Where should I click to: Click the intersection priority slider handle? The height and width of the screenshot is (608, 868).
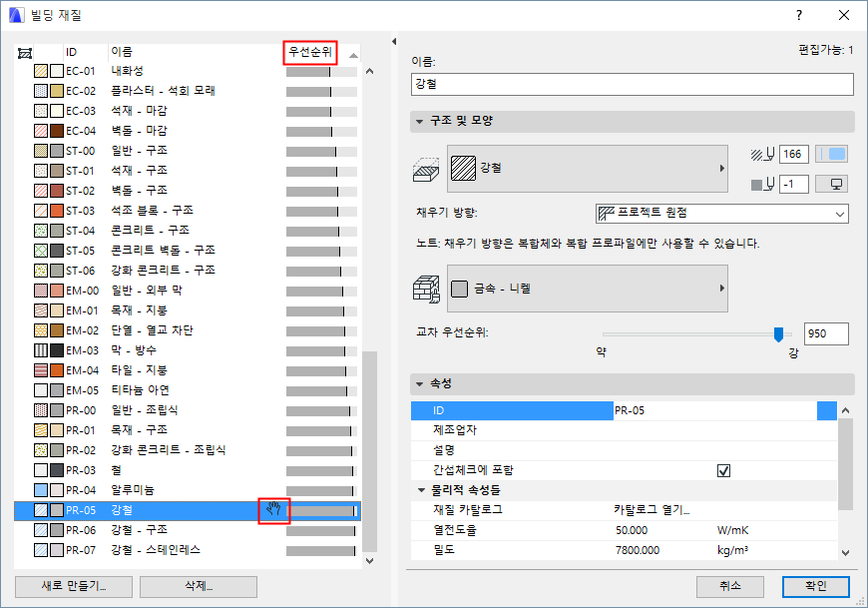click(778, 333)
